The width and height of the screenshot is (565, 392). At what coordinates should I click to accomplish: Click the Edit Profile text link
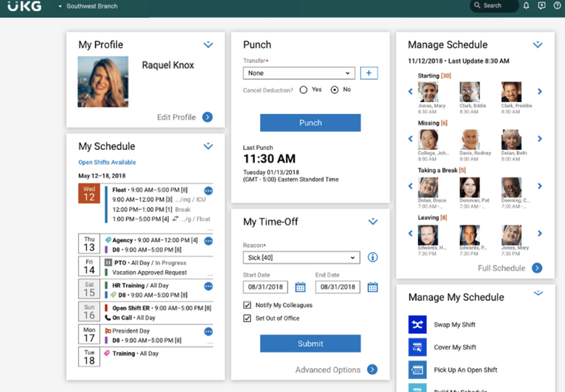[176, 117]
